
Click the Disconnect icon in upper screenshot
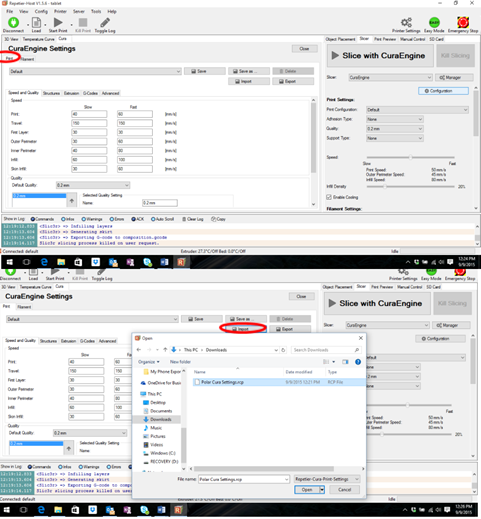(13, 22)
